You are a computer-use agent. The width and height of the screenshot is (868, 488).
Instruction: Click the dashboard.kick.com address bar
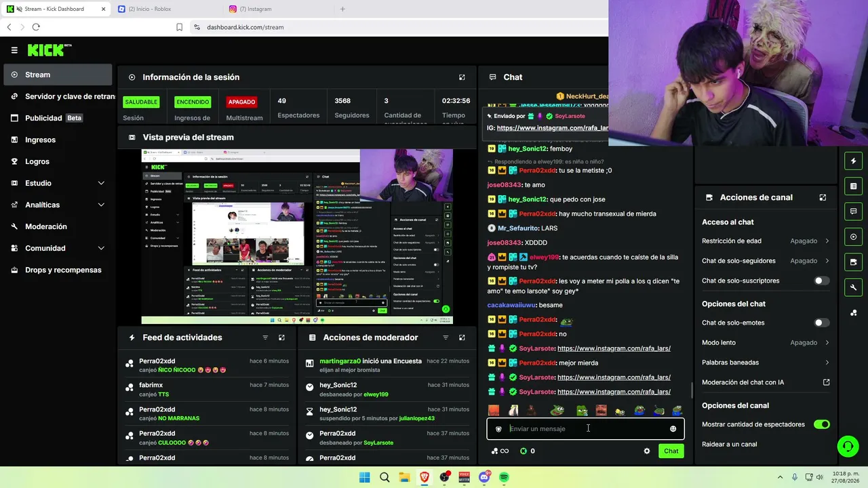(400, 27)
